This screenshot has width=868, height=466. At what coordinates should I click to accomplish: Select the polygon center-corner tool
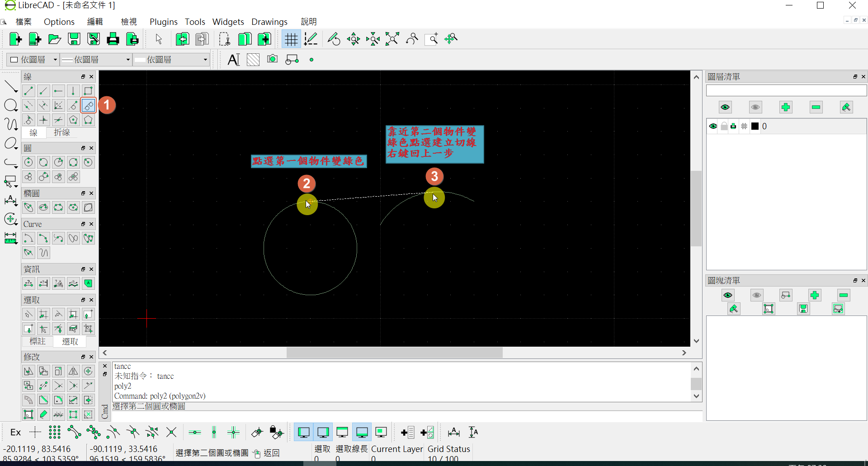[73, 120]
